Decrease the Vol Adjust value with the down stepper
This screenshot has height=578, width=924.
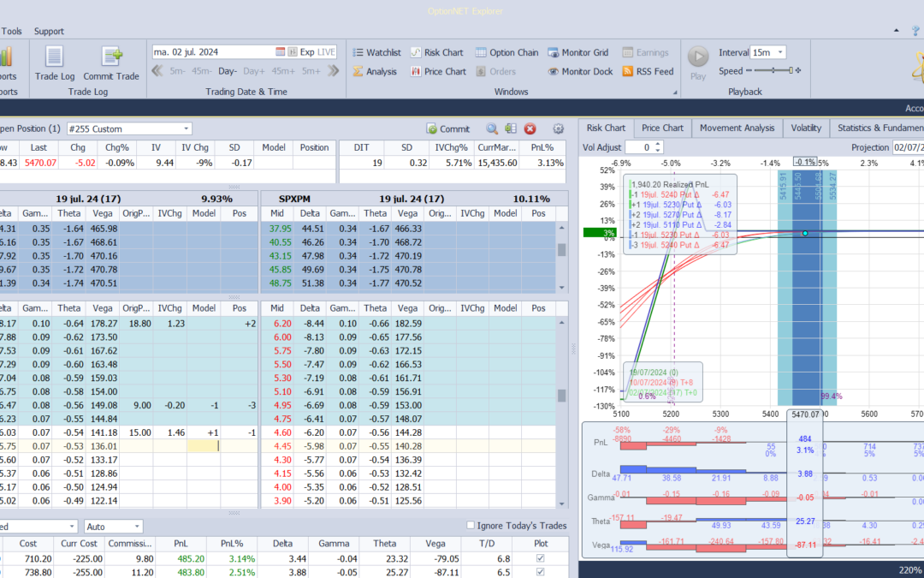[x=659, y=151]
